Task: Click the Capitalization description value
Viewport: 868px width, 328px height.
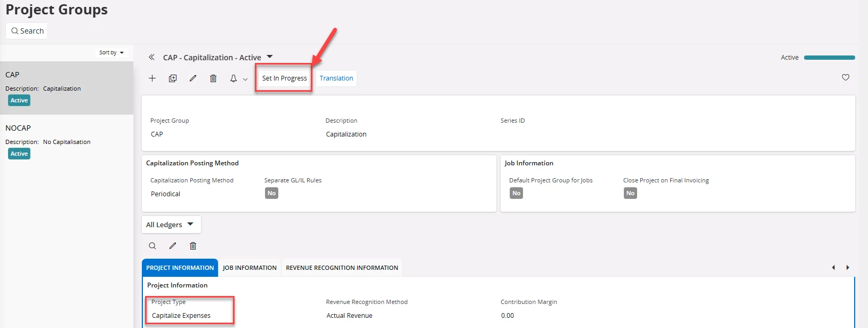Action: pyautogui.click(x=346, y=134)
